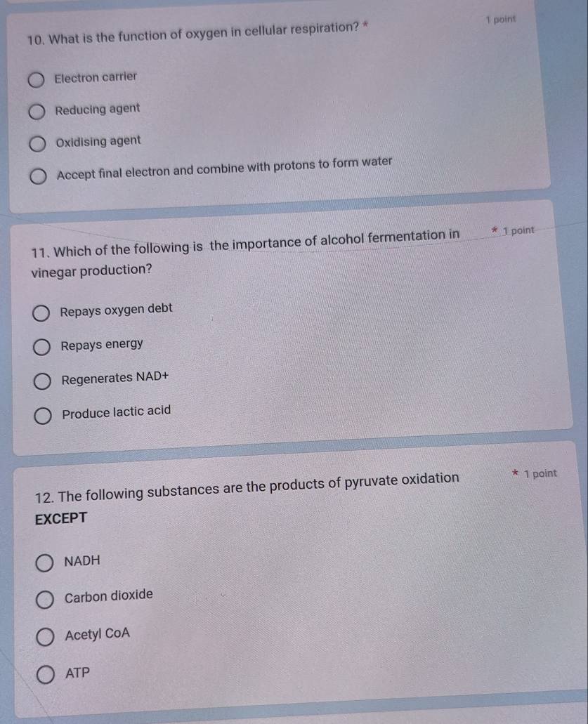
Task: Click the Acetyl CoA label text
Action: (x=98, y=634)
